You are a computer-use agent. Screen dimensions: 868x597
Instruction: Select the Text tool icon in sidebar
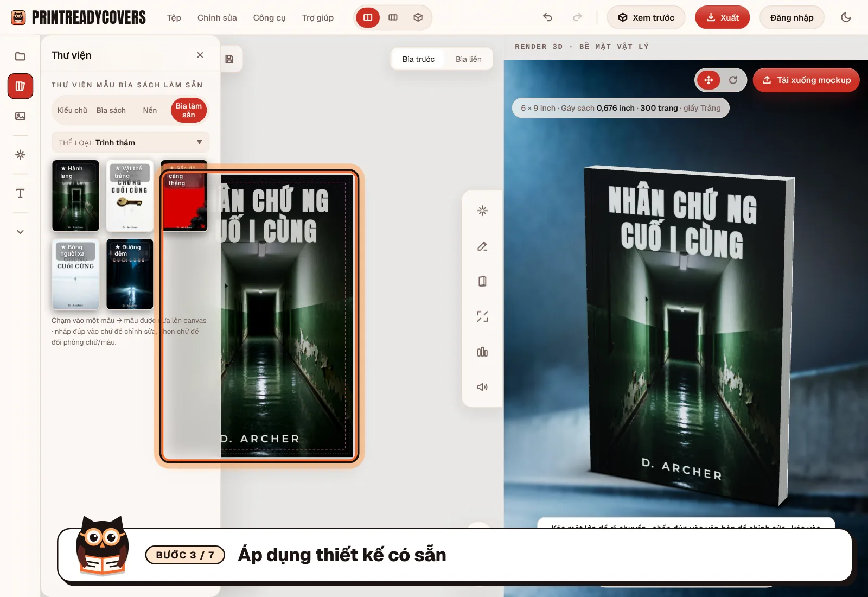[x=20, y=194]
